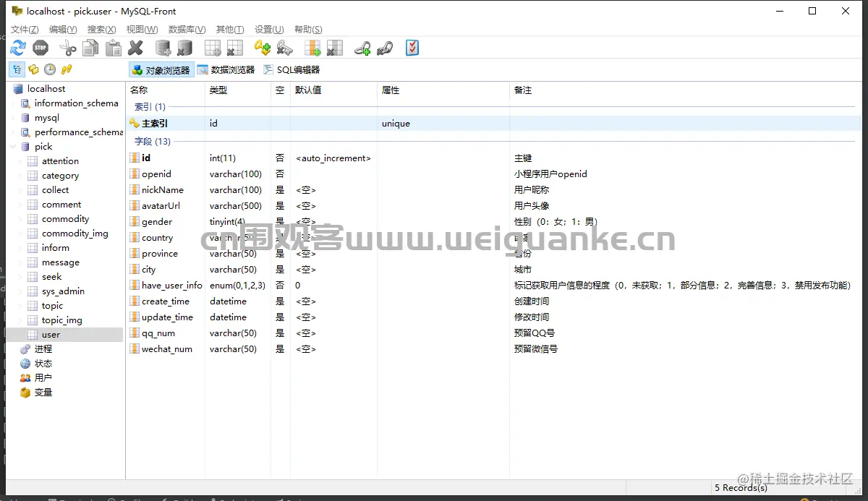Toggle the clock history sidebar icon
Screen dimensions: 868x501
point(50,69)
